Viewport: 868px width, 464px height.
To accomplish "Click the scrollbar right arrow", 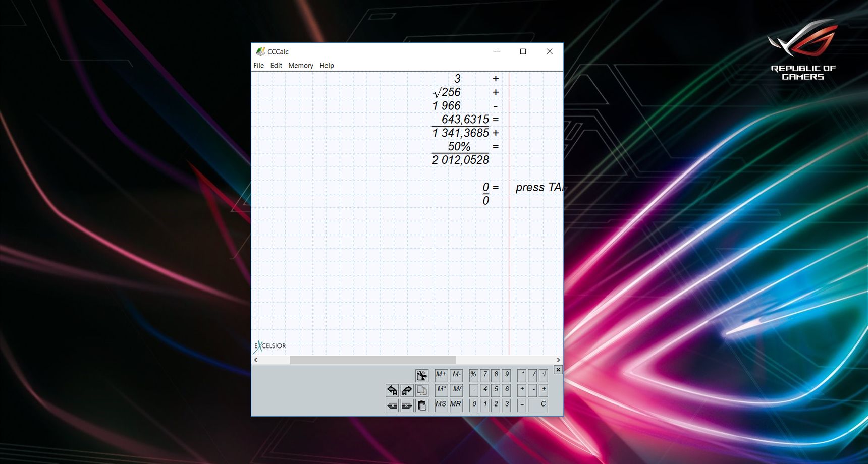I will [x=558, y=360].
